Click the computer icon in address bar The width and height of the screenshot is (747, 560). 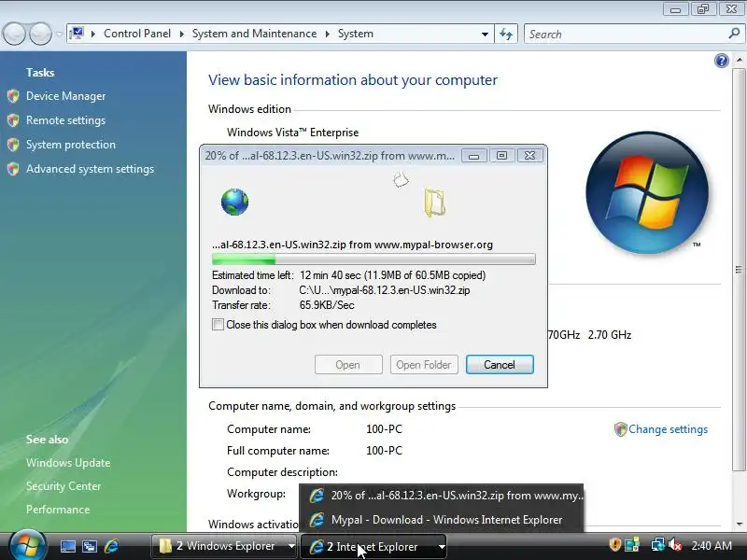pos(77,34)
